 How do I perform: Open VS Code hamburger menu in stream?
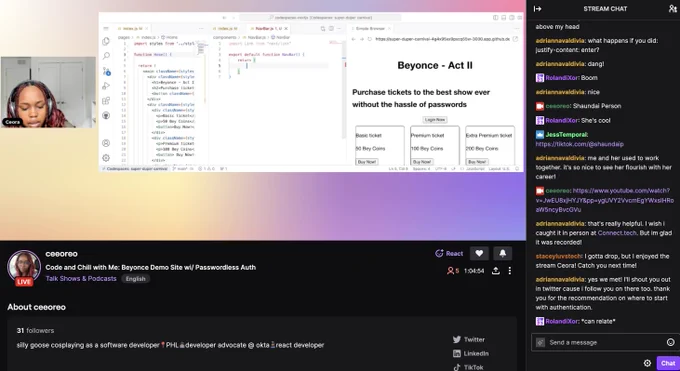pos(106,29)
